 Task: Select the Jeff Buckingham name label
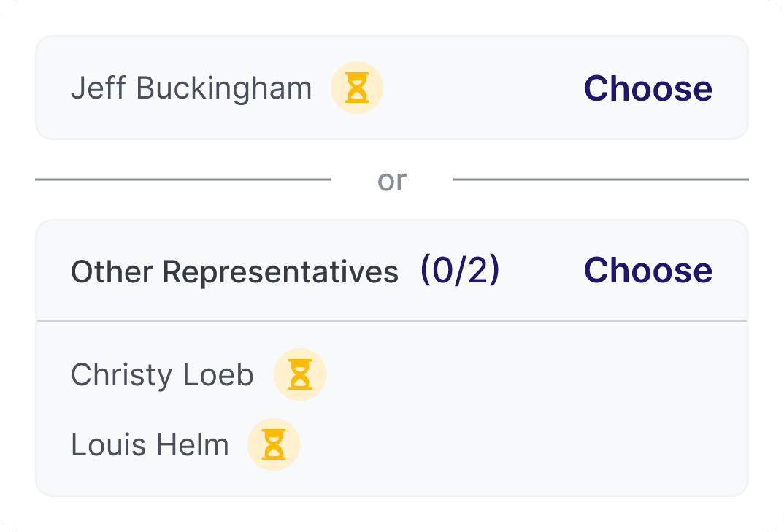click(x=191, y=88)
